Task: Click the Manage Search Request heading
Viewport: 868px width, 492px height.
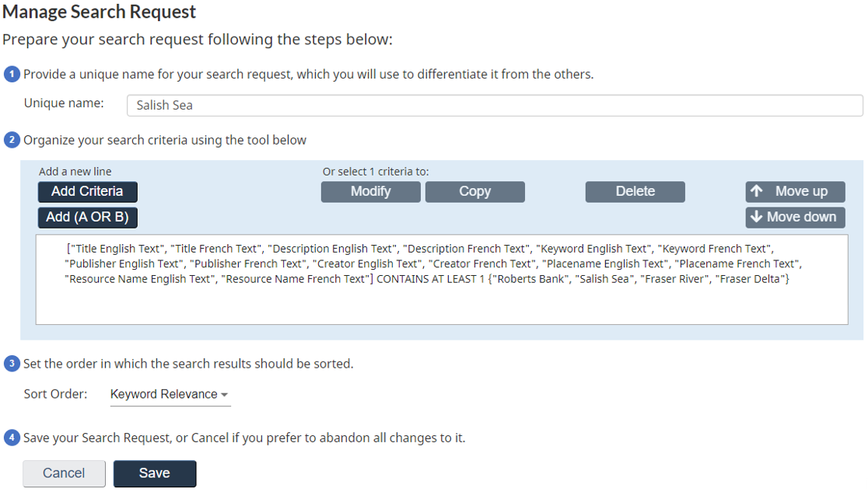Action: 99,12
